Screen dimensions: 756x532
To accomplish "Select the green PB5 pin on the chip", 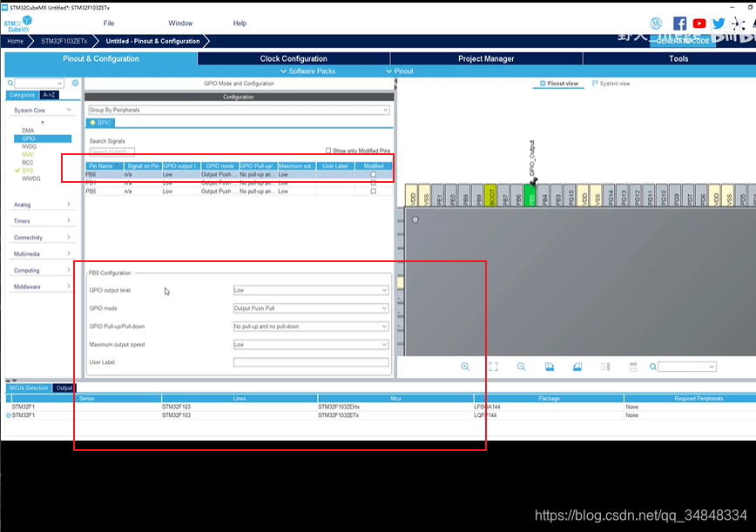I will pos(530,195).
